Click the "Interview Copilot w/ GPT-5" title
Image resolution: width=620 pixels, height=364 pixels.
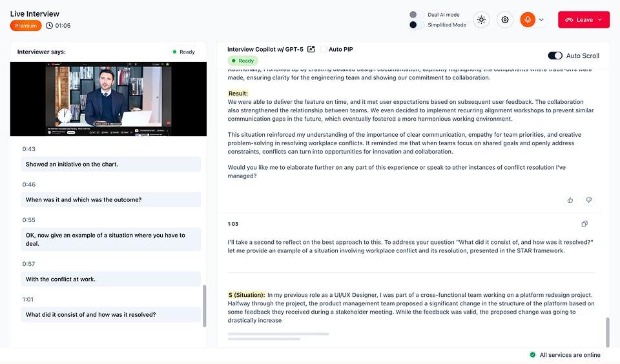pos(265,50)
